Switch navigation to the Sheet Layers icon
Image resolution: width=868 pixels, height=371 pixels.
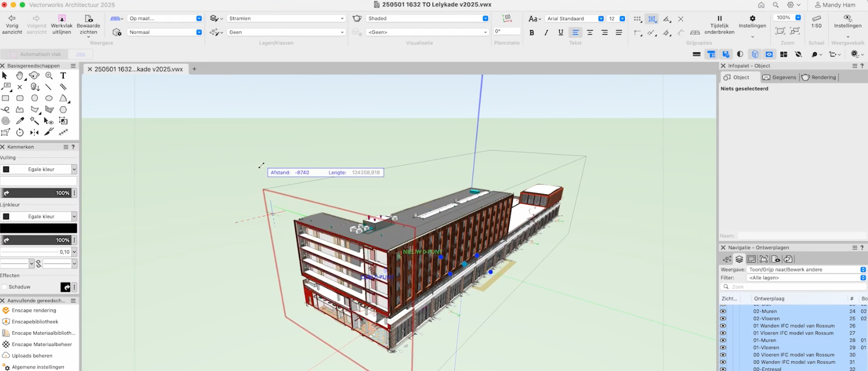pos(751,259)
